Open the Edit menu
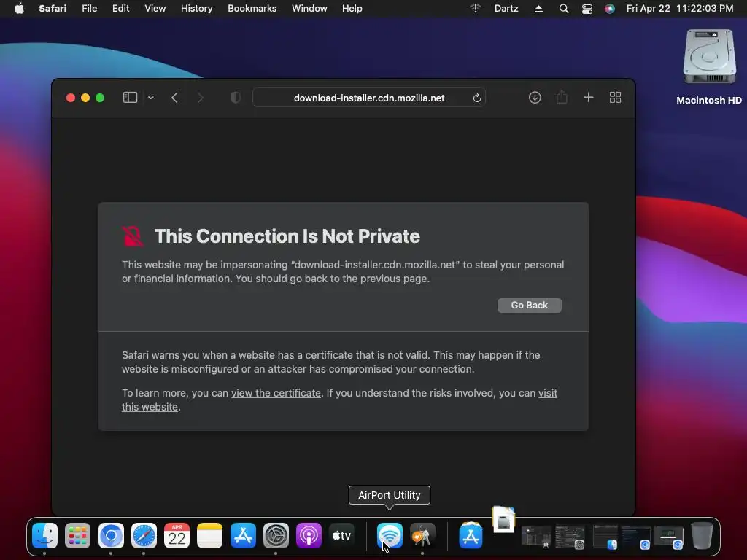 pos(120,9)
